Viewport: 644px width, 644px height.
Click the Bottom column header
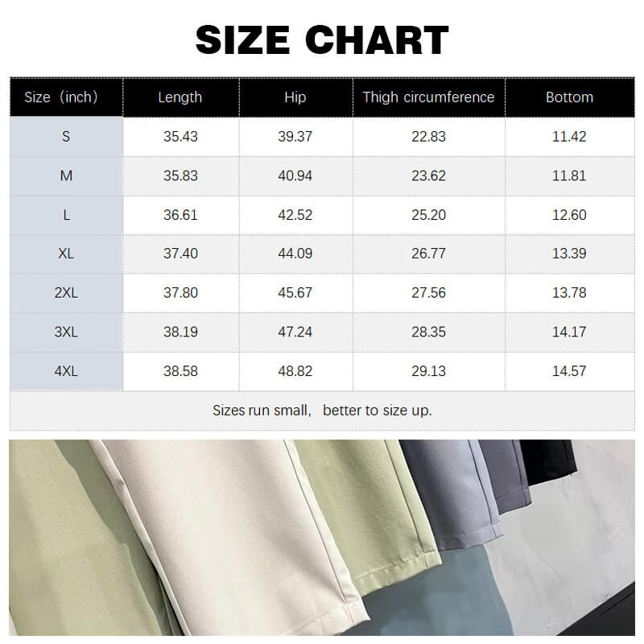coord(569,97)
